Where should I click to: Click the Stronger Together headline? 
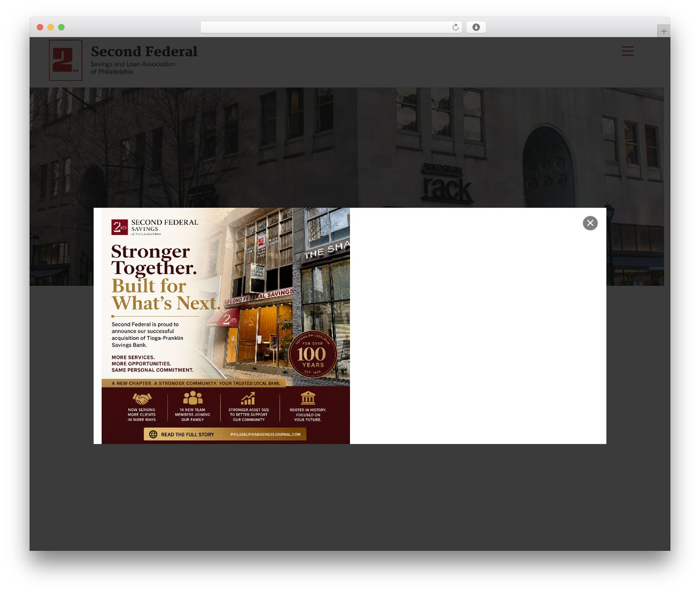click(154, 259)
